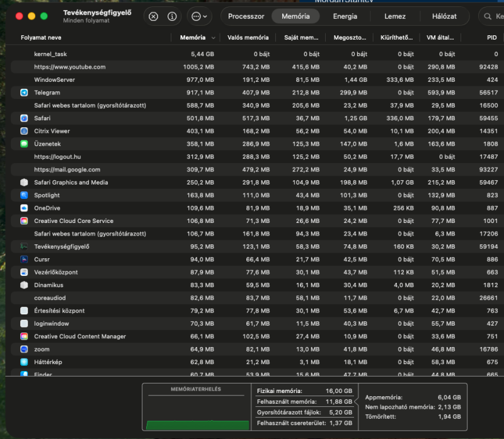Click the search magnifier icon
The image size is (504, 439).
488,16
